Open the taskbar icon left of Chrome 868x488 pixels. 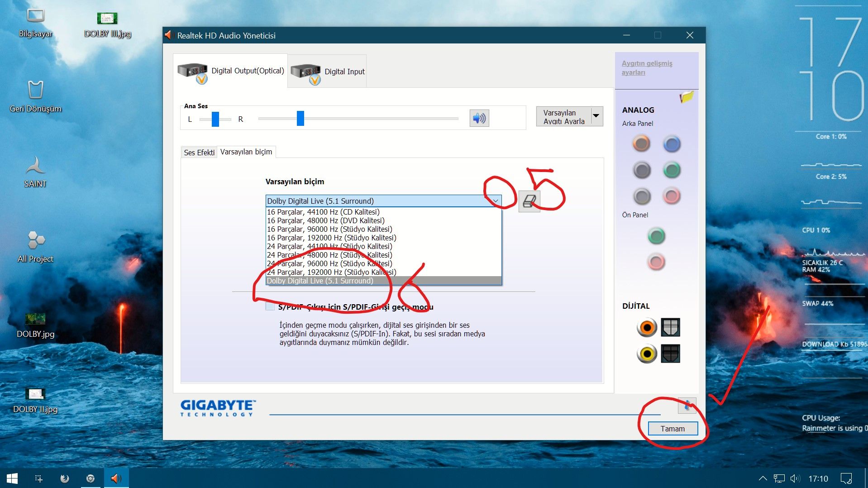coord(65,478)
